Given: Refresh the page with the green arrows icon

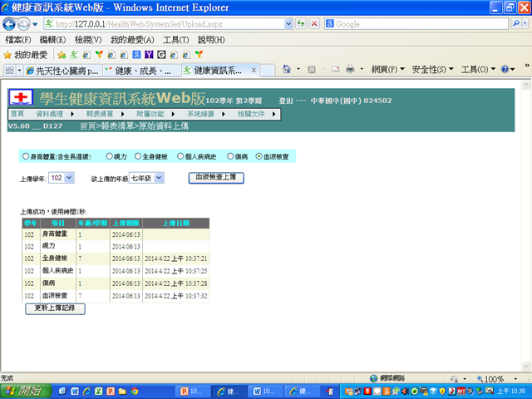Looking at the screenshot, I should coord(301,24).
